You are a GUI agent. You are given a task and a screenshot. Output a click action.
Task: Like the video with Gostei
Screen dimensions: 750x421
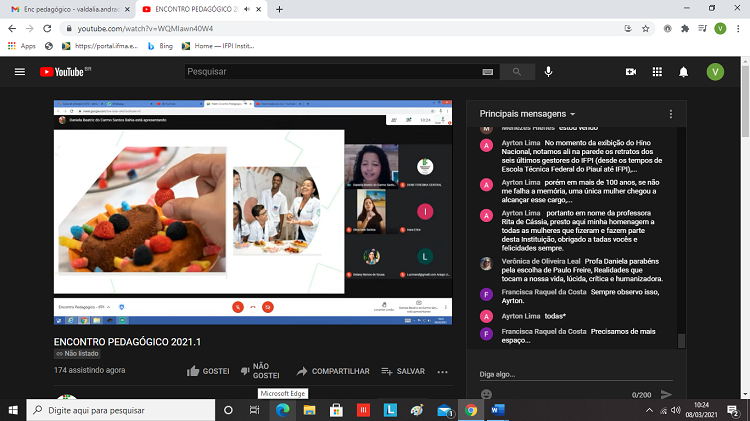click(x=208, y=371)
